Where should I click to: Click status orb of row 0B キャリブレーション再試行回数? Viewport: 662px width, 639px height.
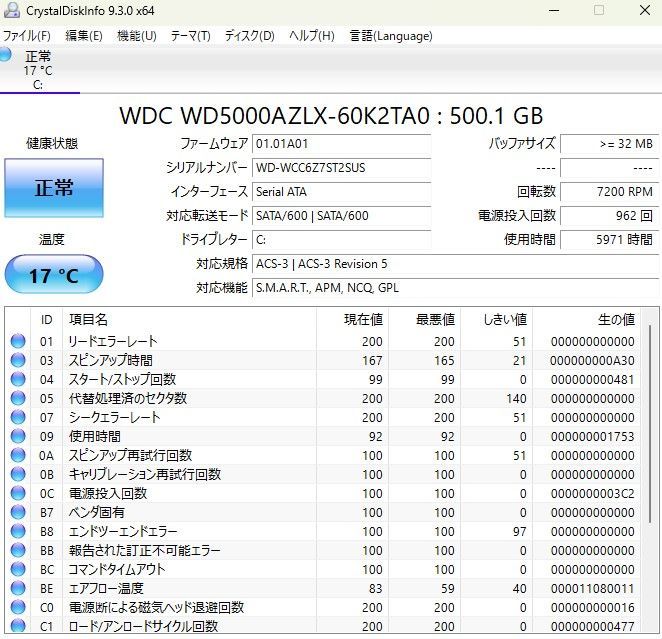point(18,474)
